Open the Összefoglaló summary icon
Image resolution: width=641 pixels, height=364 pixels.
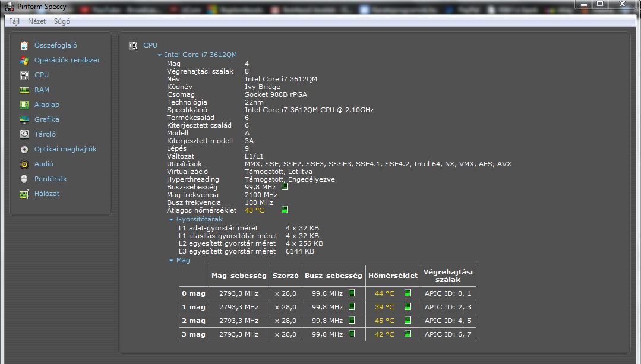click(24, 45)
